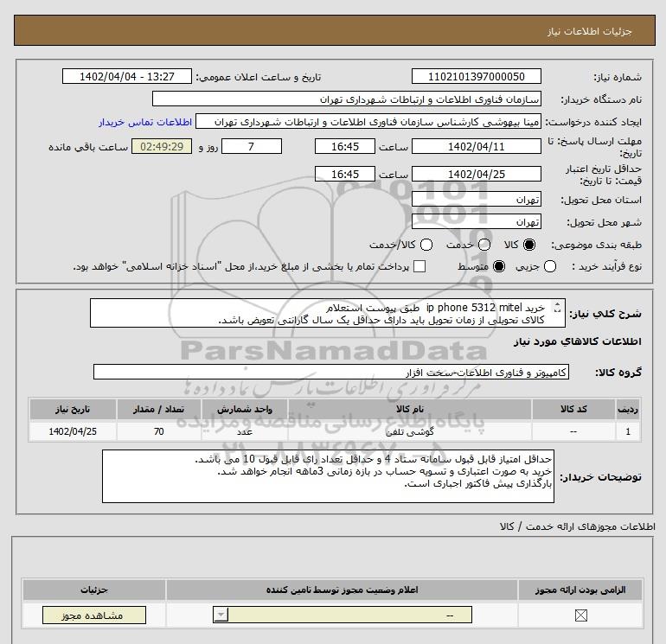Viewport: 666px width, 644px height.
Task: Toggle mandatory license checkbox in table
Action: pos(580,615)
